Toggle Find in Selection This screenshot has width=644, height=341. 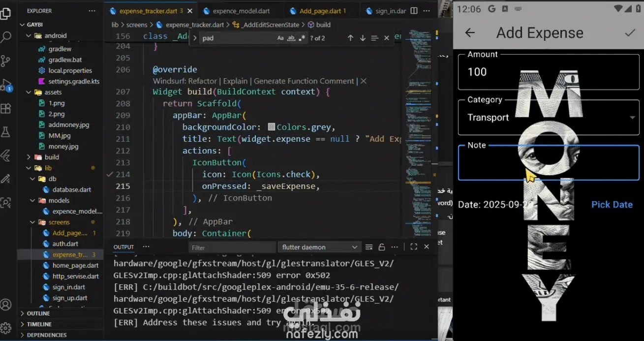[374, 38]
